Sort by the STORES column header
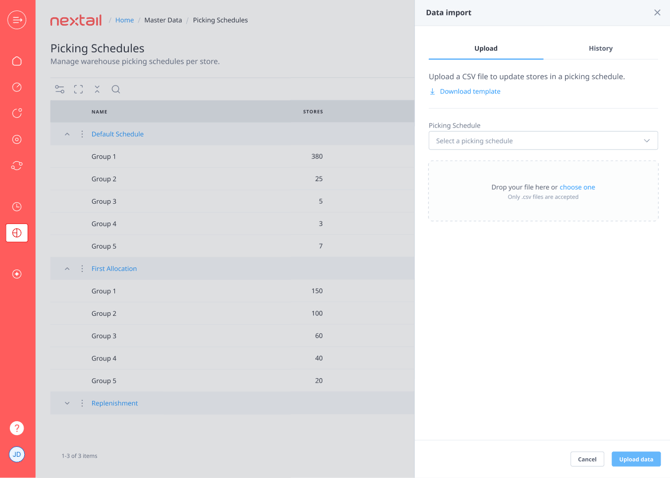 (313, 112)
